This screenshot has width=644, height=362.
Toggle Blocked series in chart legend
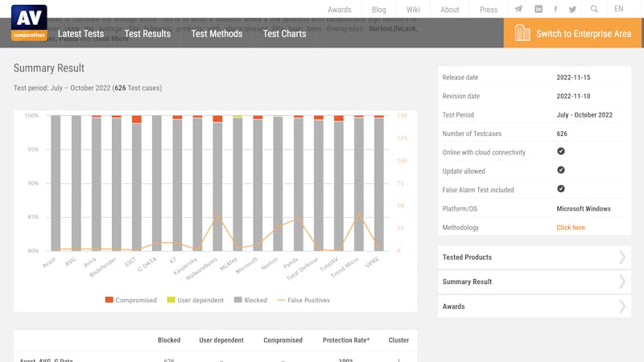click(x=250, y=300)
